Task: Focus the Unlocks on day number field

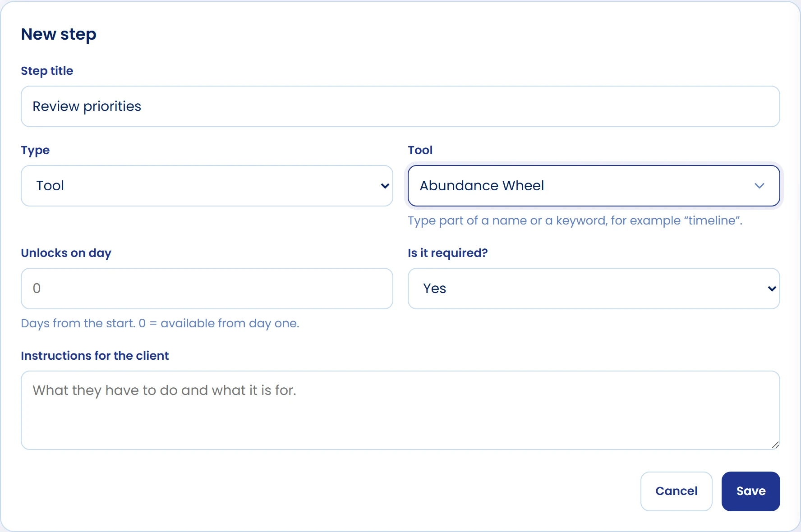Action: [x=207, y=289]
